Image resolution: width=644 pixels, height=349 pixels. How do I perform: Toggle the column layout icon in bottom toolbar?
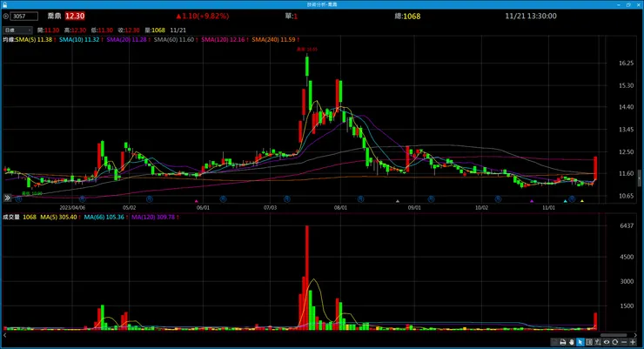[x=589, y=342]
